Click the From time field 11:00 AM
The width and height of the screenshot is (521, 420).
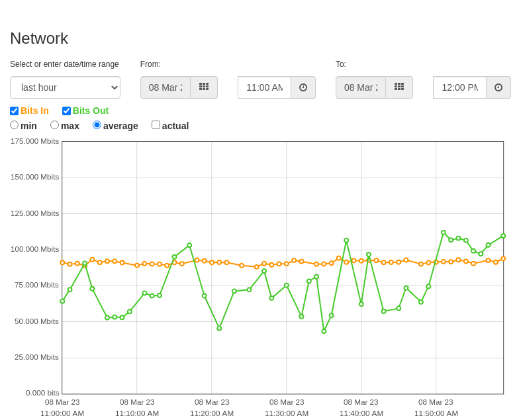265,87
